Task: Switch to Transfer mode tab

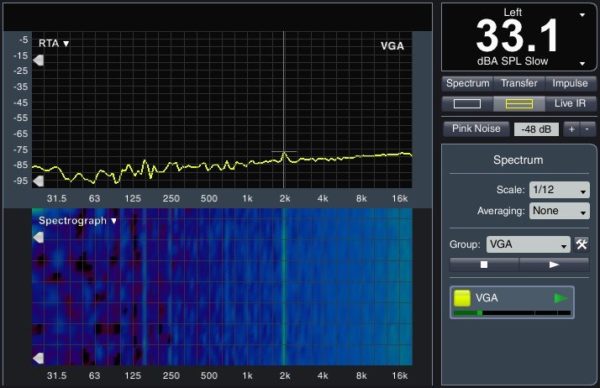Action: pos(519,83)
